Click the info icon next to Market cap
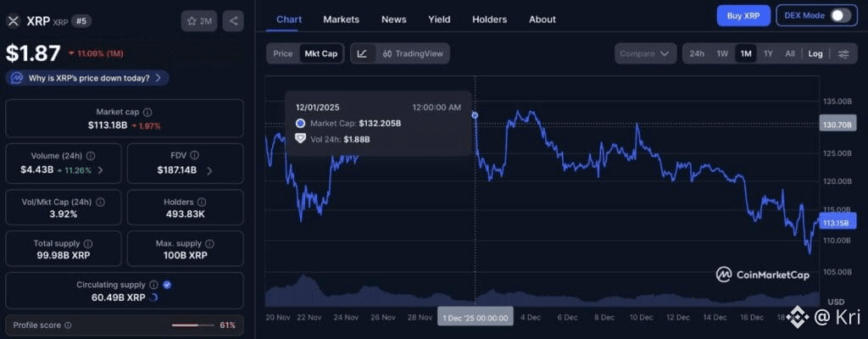The width and height of the screenshot is (868, 339). pyautogui.click(x=147, y=112)
